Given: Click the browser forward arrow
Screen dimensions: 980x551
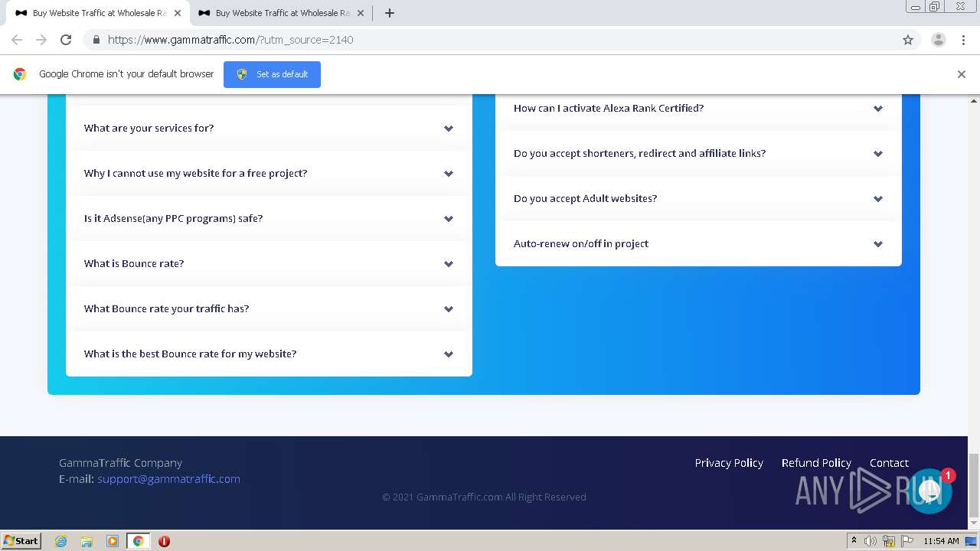Looking at the screenshot, I should click(x=41, y=40).
